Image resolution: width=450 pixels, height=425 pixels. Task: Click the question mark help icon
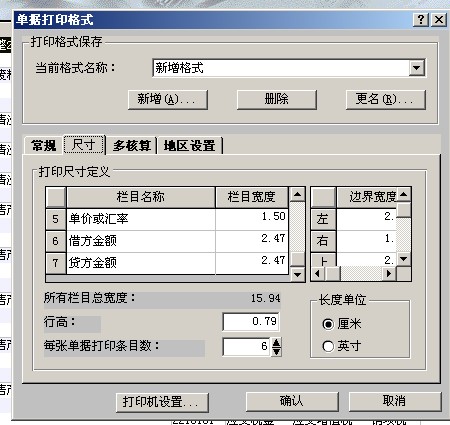pyautogui.click(x=421, y=20)
